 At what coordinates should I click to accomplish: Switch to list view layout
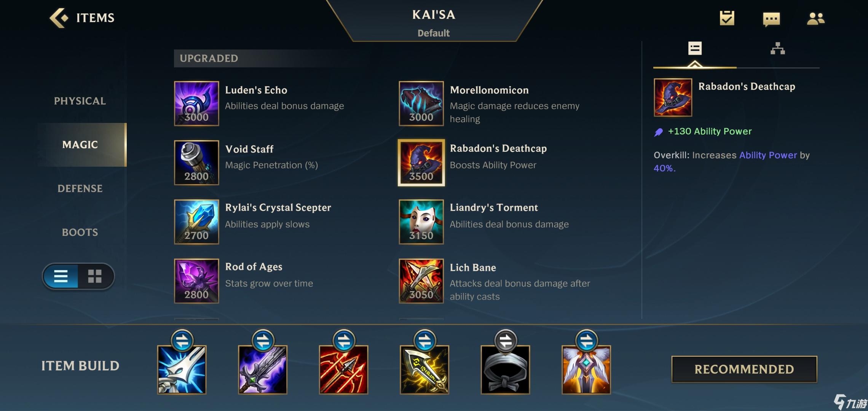[61, 276]
